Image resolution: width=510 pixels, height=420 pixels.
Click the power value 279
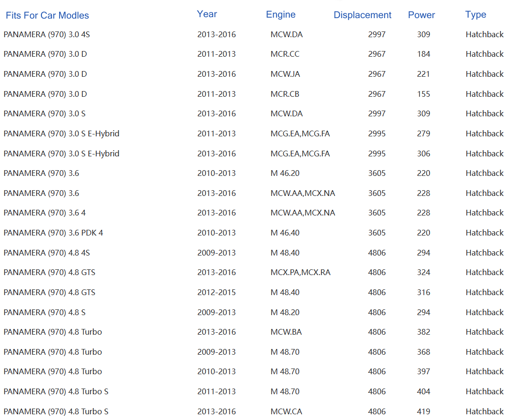[423, 134]
